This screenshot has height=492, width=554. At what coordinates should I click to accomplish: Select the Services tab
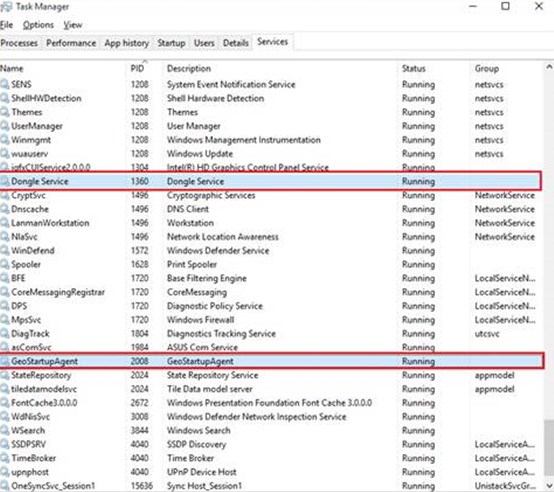pyautogui.click(x=272, y=42)
